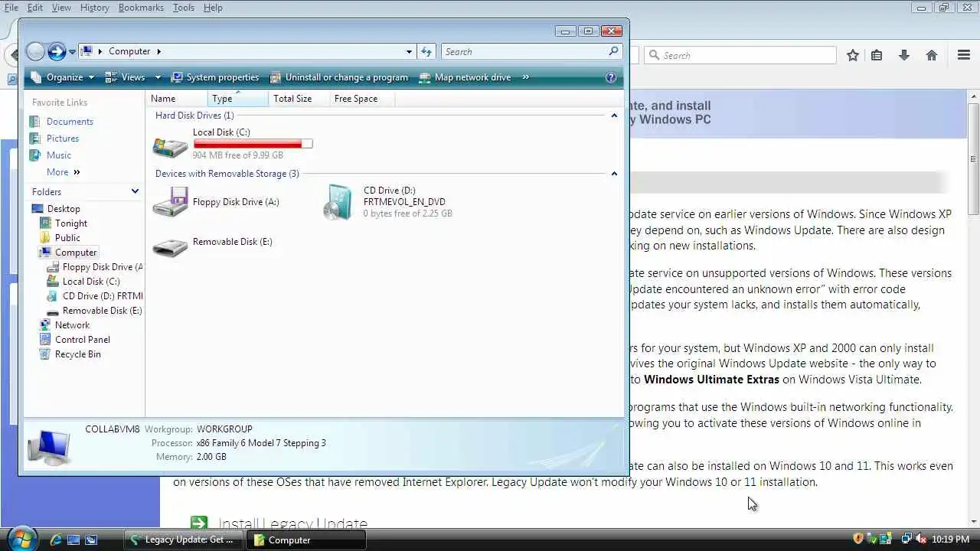
Task: Expand More favorite links
Action: point(63,172)
